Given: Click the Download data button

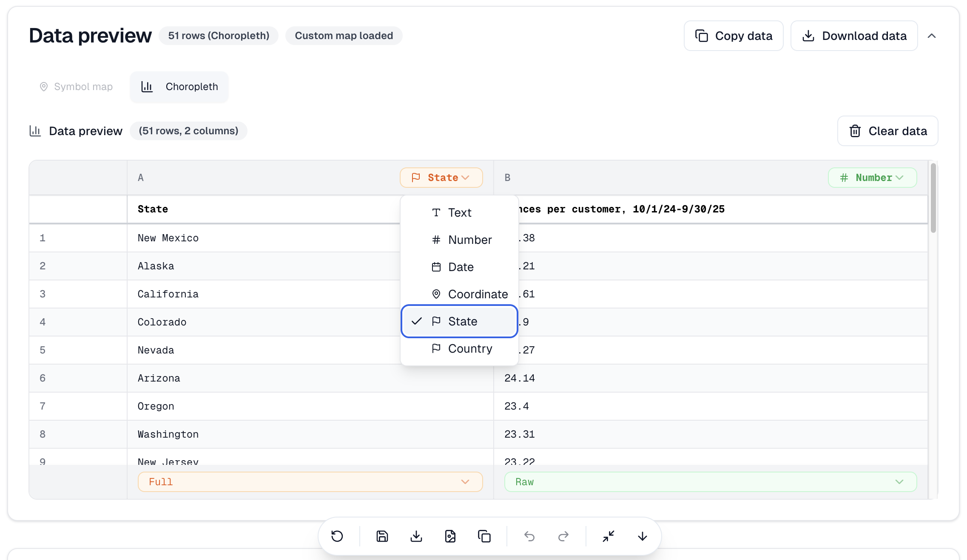Looking at the screenshot, I should 854,36.
